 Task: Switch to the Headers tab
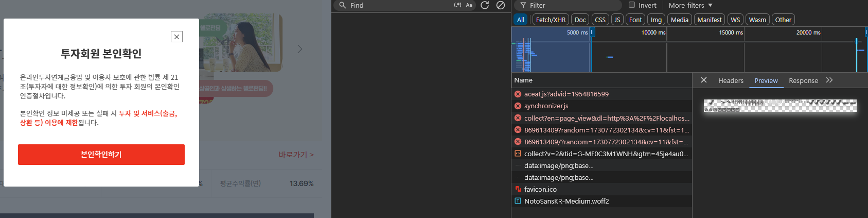coord(731,80)
